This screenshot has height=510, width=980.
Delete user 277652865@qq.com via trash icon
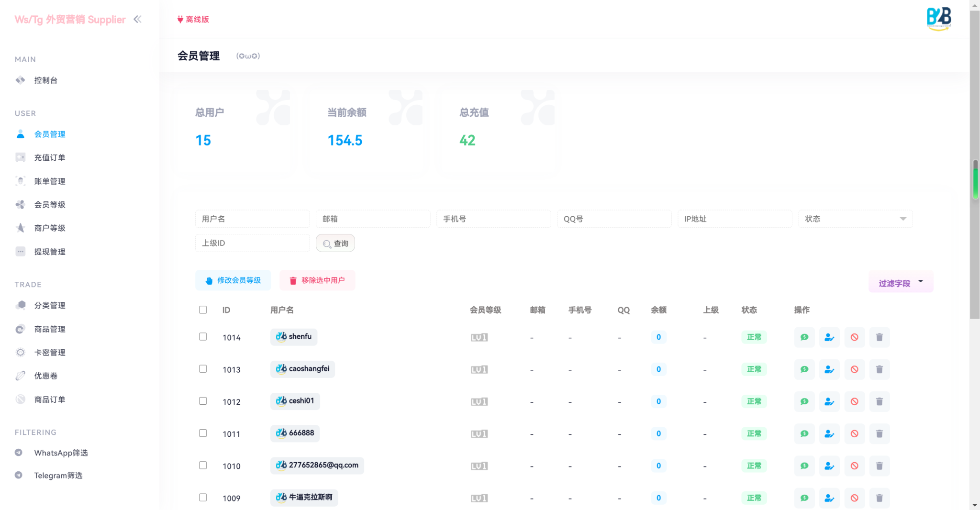coord(879,466)
